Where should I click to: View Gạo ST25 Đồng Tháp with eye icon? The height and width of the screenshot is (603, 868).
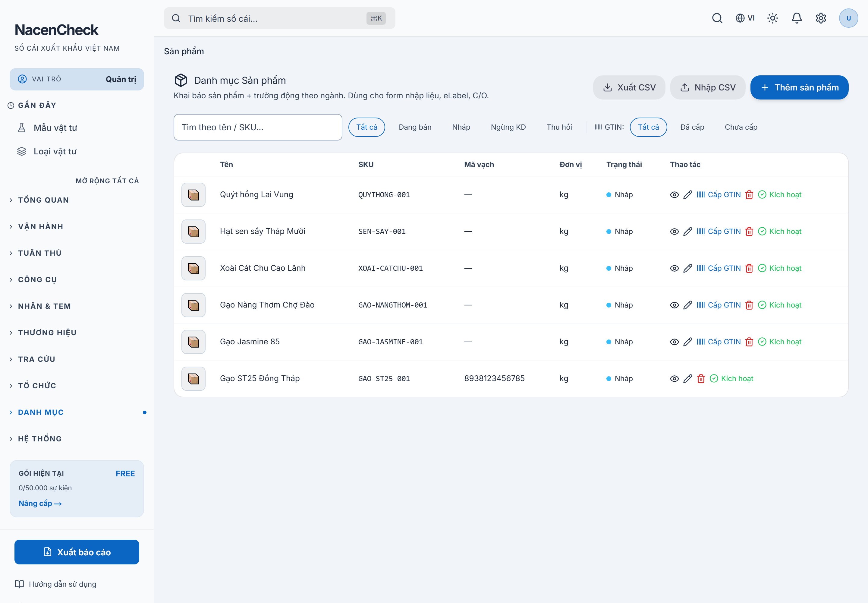pyautogui.click(x=674, y=379)
